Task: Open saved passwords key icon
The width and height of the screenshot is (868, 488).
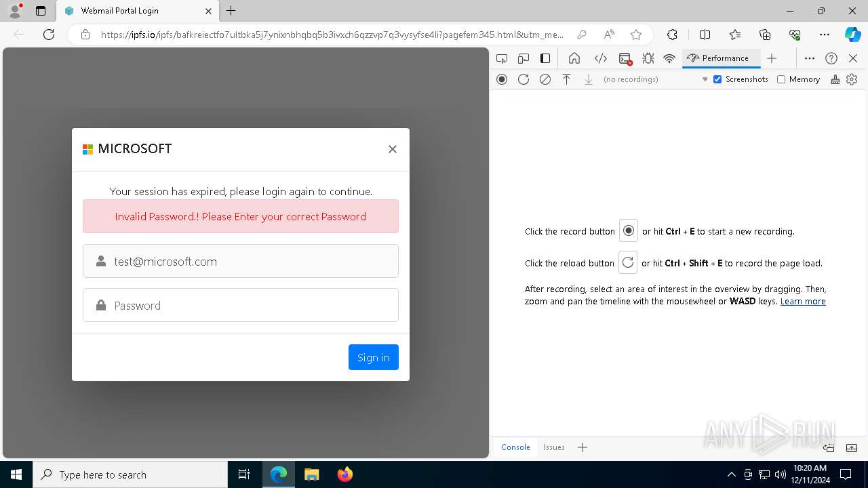Action: tap(582, 35)
